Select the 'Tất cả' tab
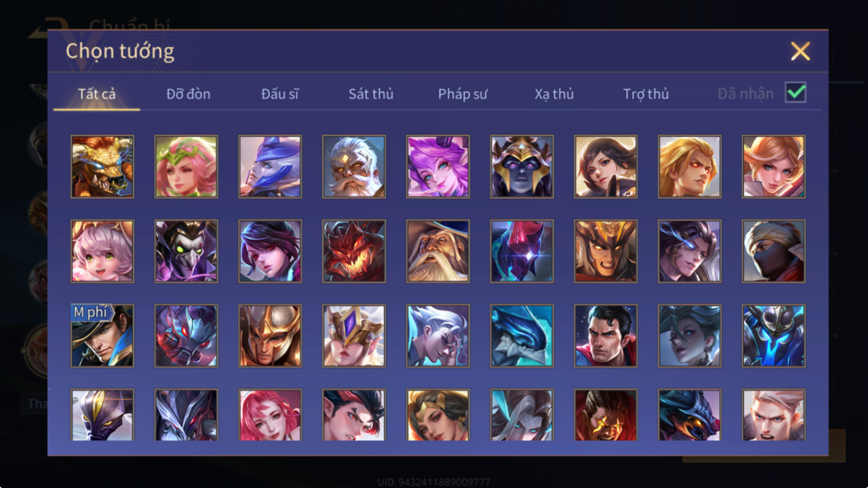This screenshot has width=868, height=488. tap(96, 94)
